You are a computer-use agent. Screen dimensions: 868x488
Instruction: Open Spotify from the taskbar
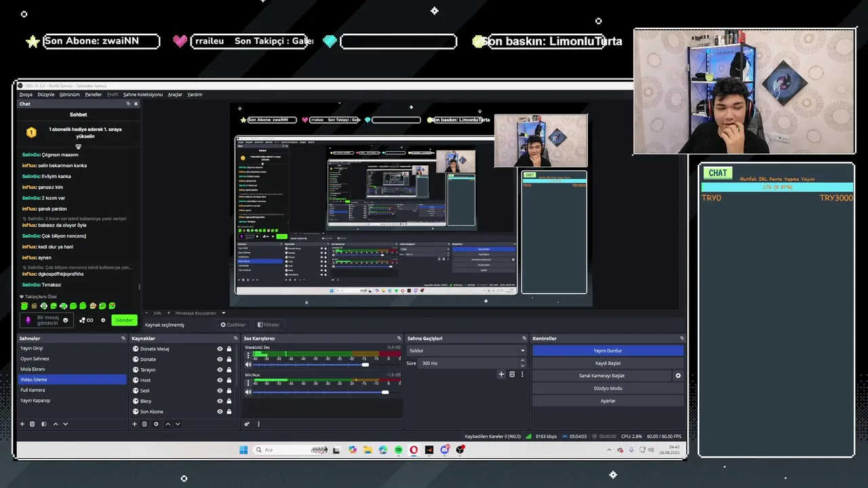click(398, 450)
